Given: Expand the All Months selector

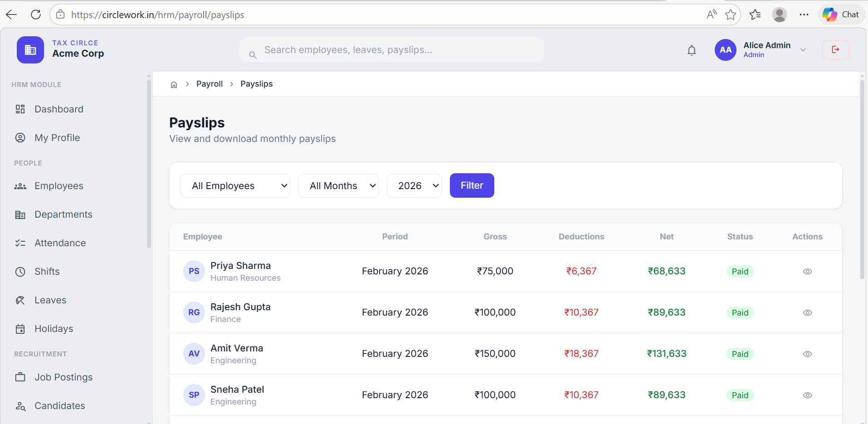Looking at the screenshot, I should [x=338, y=185].
